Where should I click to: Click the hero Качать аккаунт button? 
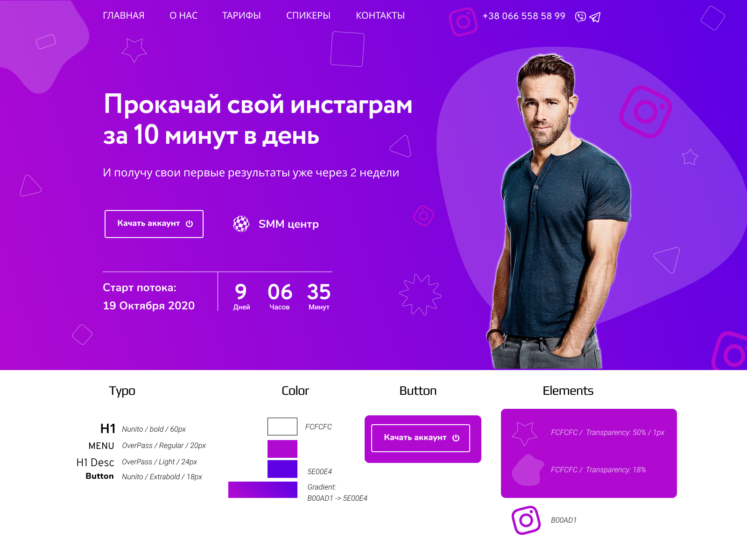click(x=154, y=224)
